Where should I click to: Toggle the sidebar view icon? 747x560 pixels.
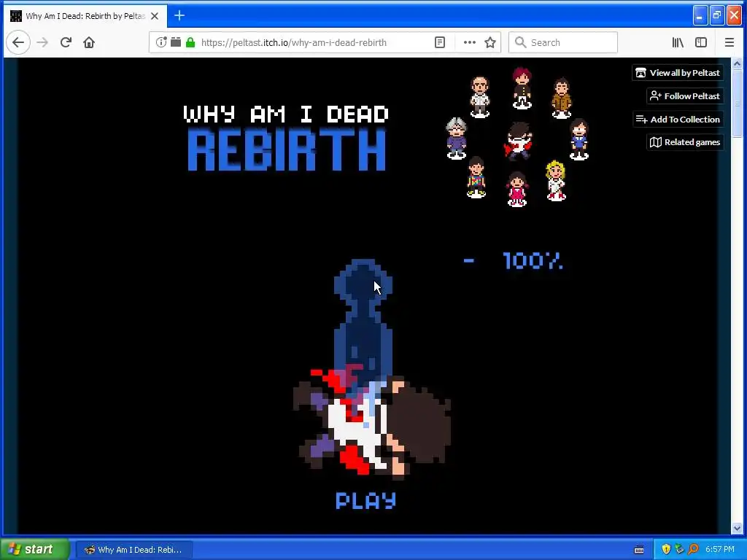(701, 42)
